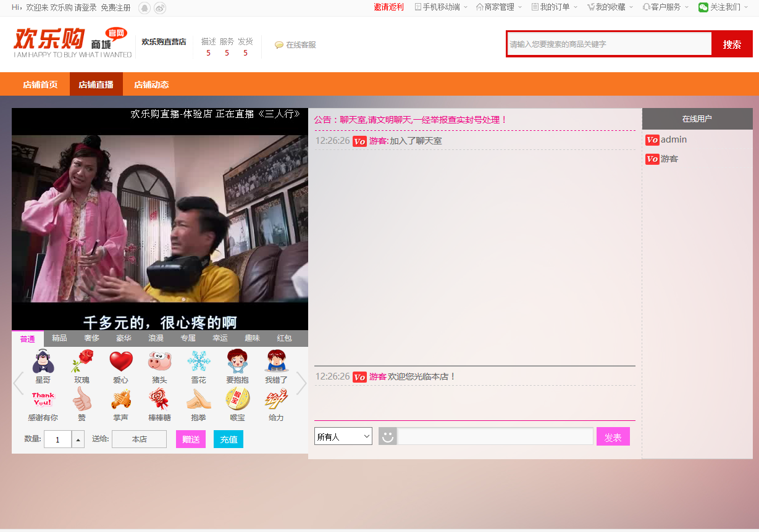Open 店铺动态 navigation item
The image size is (759, 532).
click(x=151, y=85)
